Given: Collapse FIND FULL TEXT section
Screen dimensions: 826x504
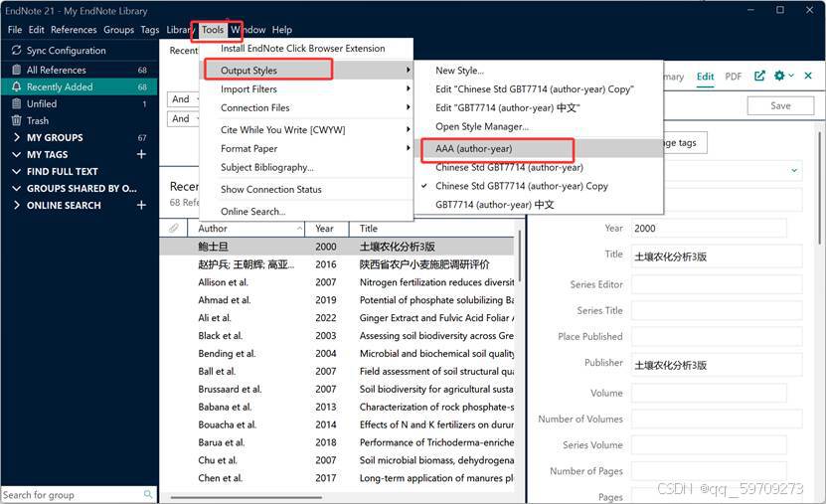Looking at the screenshot, I should click(x=16, y=171).
